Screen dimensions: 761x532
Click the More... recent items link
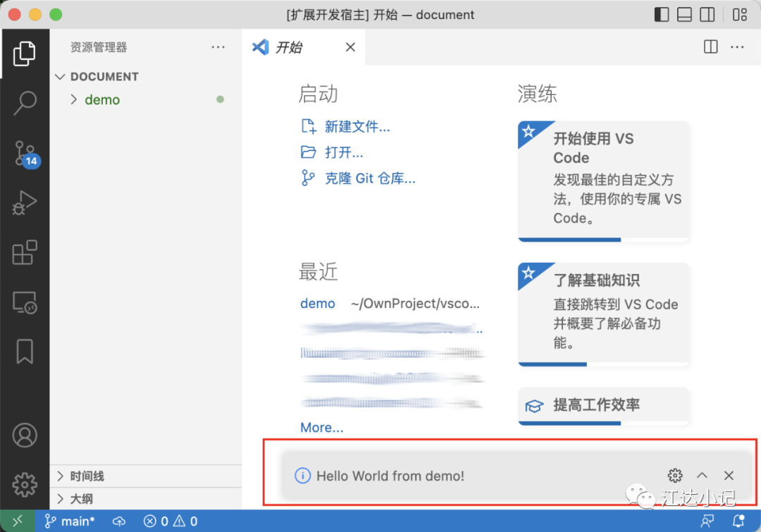[322, 427]
